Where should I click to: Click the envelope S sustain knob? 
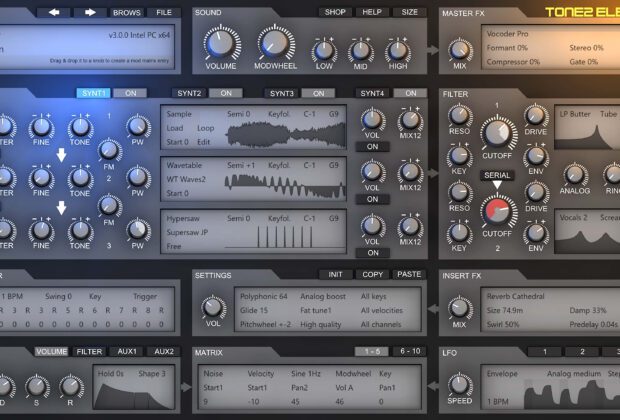point(37,386)
